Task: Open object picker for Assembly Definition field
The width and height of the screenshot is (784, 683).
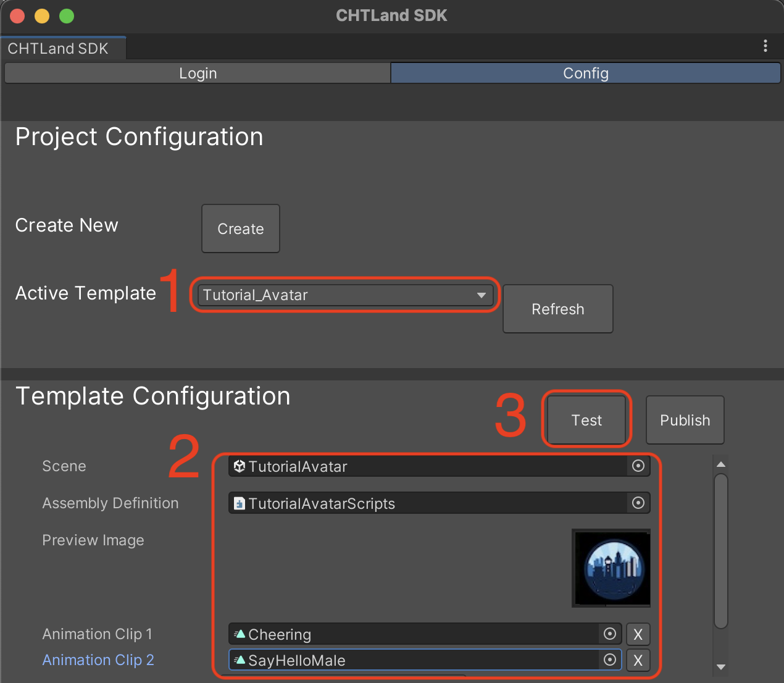Action: pos(638,503)
